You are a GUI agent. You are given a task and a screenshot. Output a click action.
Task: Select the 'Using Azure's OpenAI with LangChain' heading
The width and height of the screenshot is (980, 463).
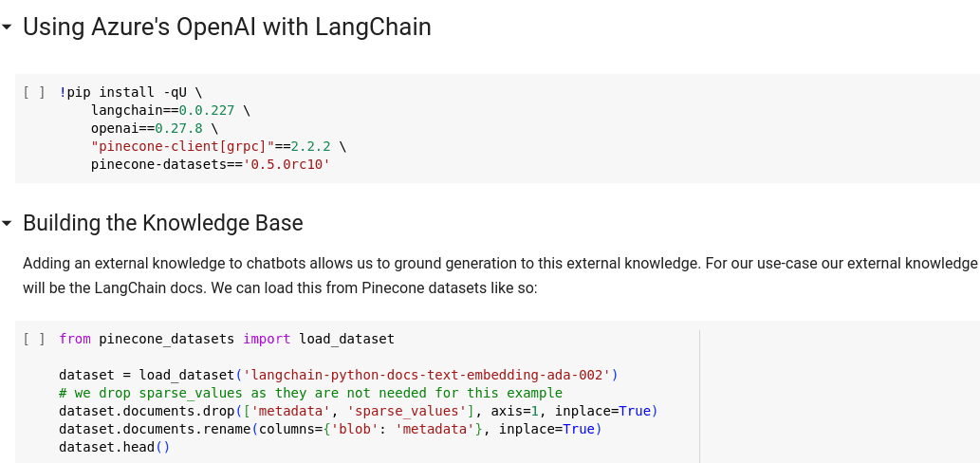click(x=227, y=28)
